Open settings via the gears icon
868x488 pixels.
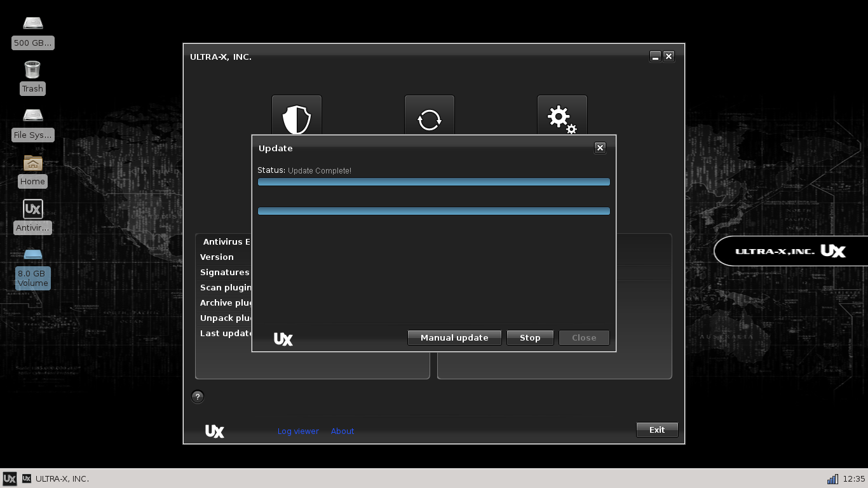coord(562,119)
